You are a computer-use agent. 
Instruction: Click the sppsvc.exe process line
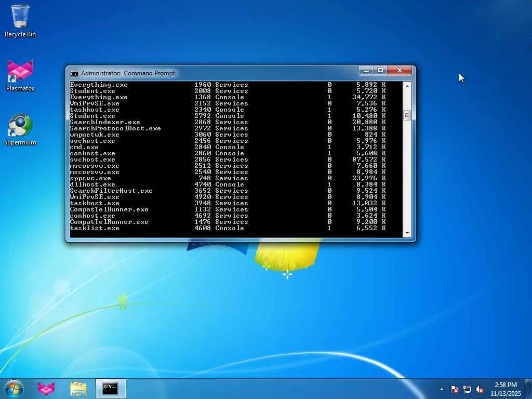click(x=228, y=178)
